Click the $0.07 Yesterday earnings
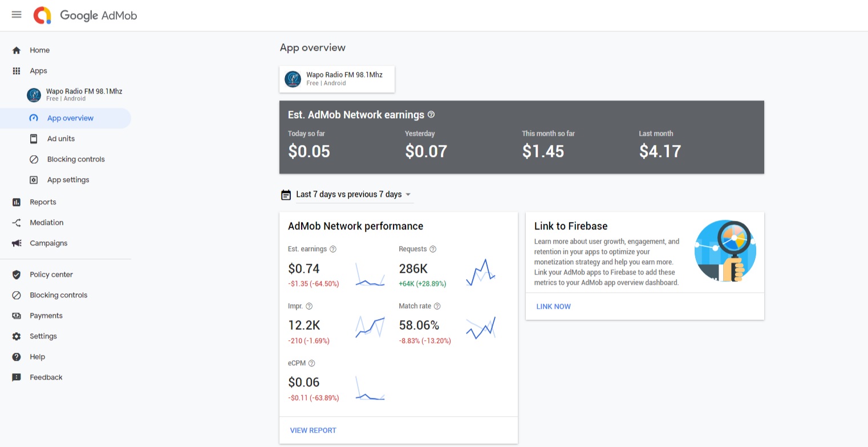 click(426, 151)
